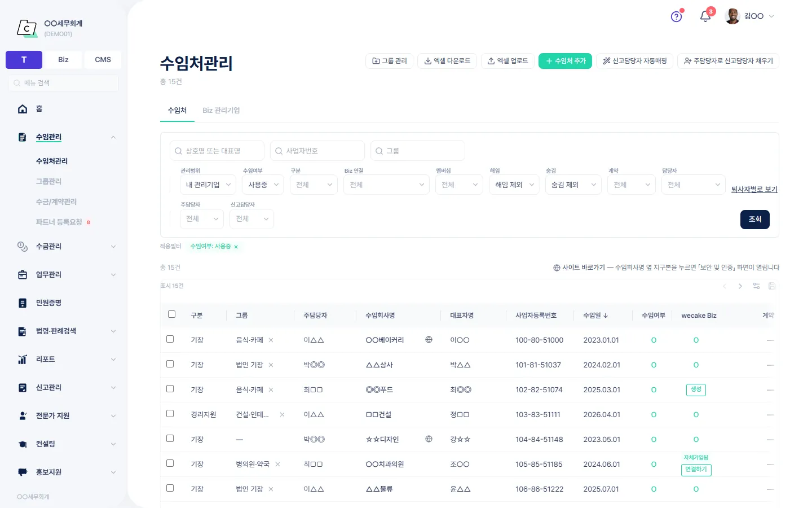Open site shortcut globe for OO베이커리
This screenshot has width=812, height=508.
point(429,340)
